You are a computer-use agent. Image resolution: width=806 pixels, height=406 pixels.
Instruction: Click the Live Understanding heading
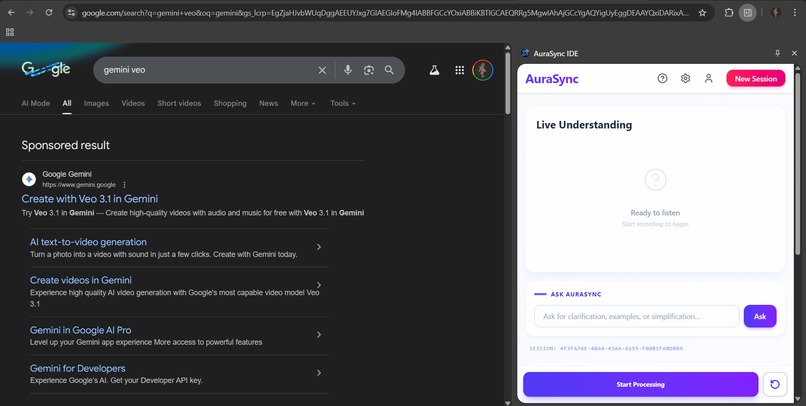pos(584,125)
